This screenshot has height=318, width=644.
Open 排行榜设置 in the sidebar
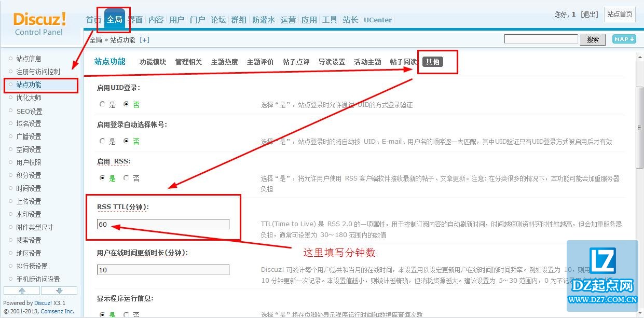(32, 266)
